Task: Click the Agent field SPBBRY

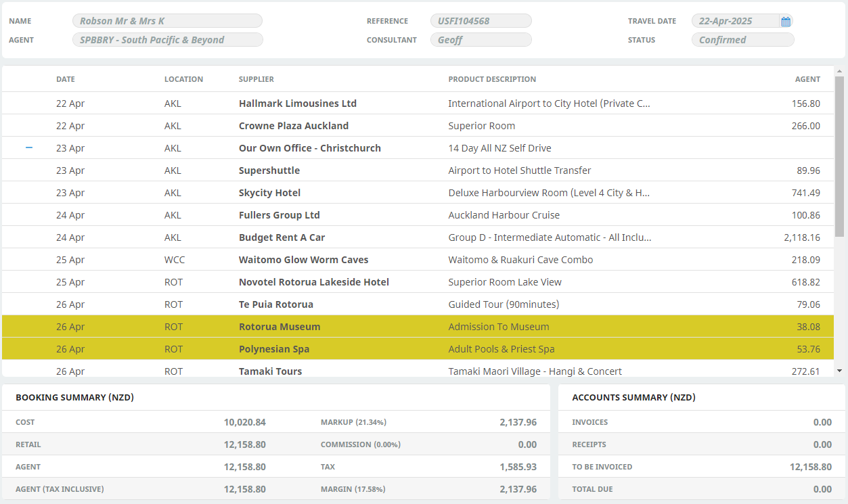Action: (167, 40)
